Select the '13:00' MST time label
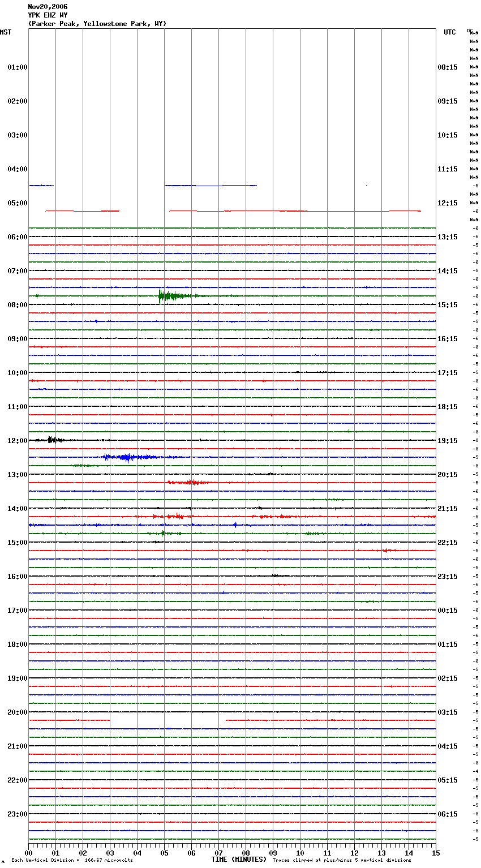The width and height of the screenshot is (481, 868). tap(18, 475)
